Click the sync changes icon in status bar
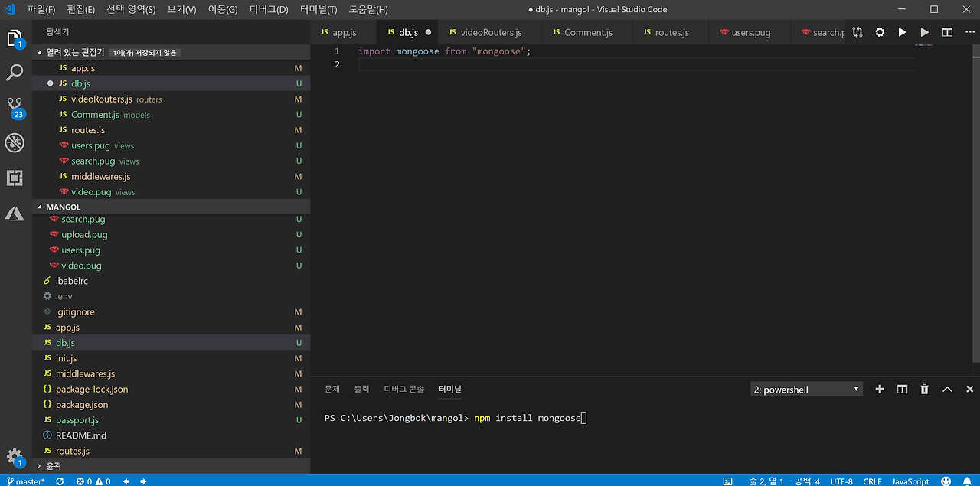Viewport: 980px width, 486px height. coord(60,481)
